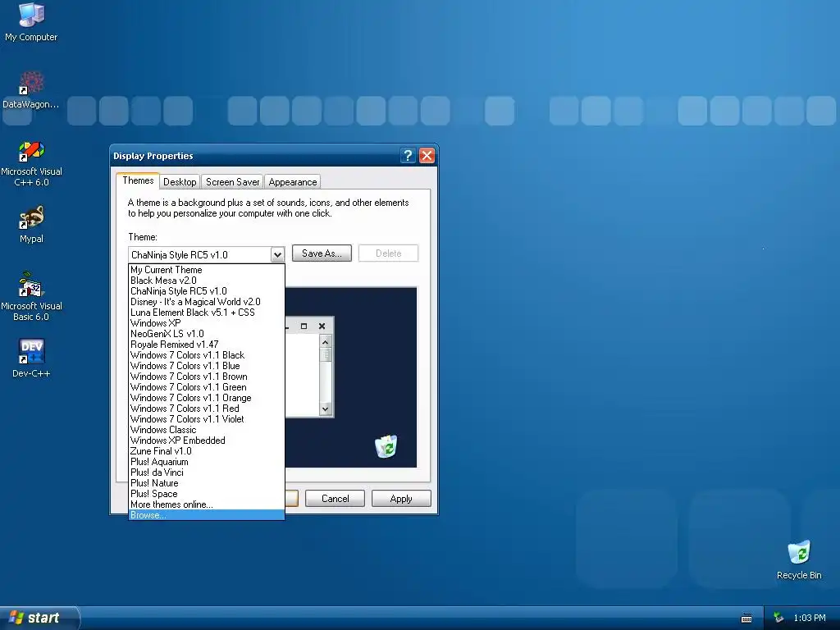Open the Appearance tab
This screenshot has width=840, height=630.
pyautogui.click(x=293, y=182)
